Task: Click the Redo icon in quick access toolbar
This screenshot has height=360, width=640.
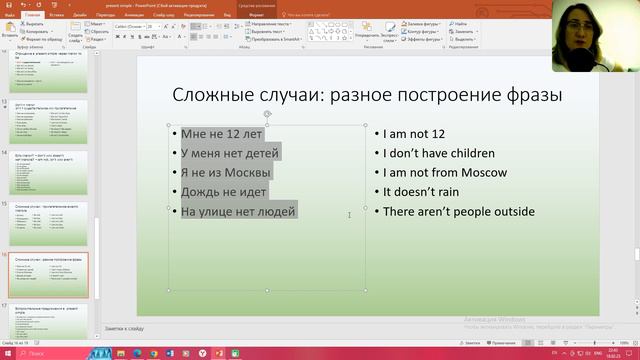Action: tap(39, 5)
